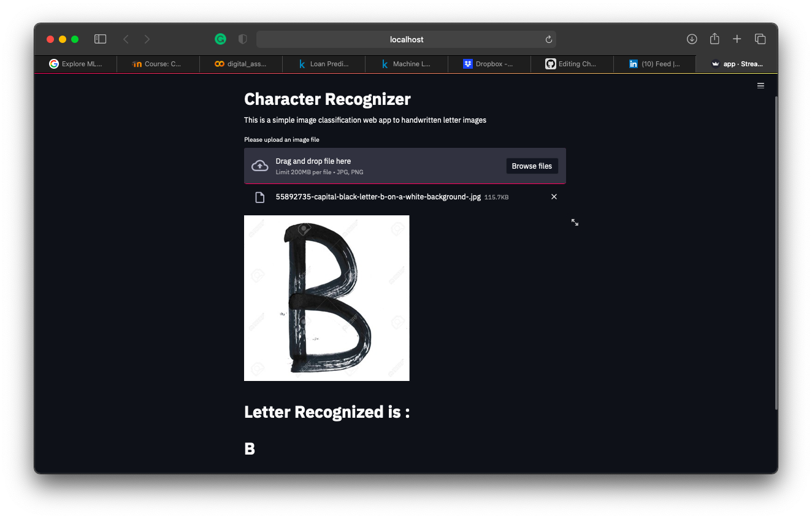The image size is (812, 519).
Task: Remove the uploaded jpg file
Action: coord(554,196)
